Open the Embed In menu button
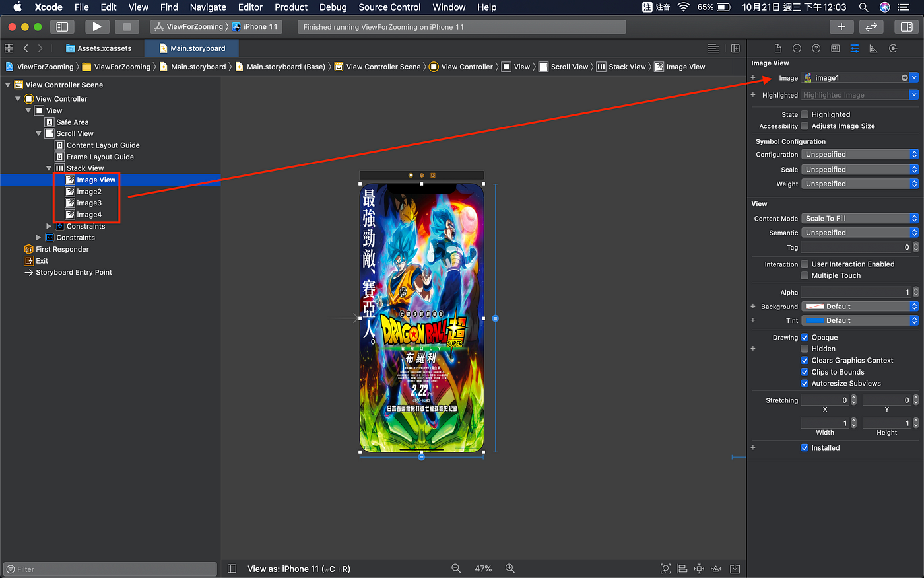 [x=735, y=569]
